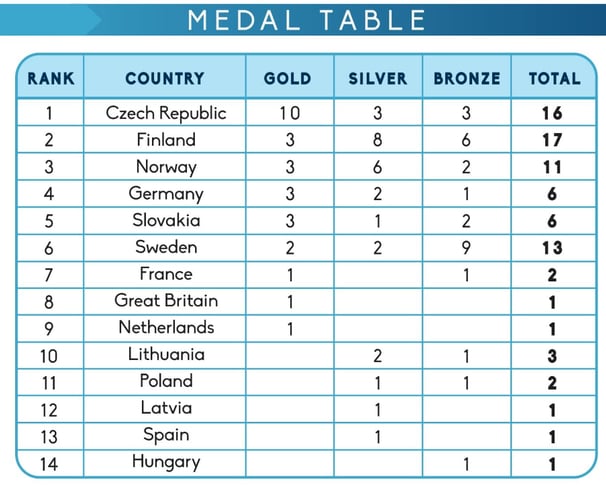
Task: Select the Czech Republic country cell
Action: click(166, 113)
